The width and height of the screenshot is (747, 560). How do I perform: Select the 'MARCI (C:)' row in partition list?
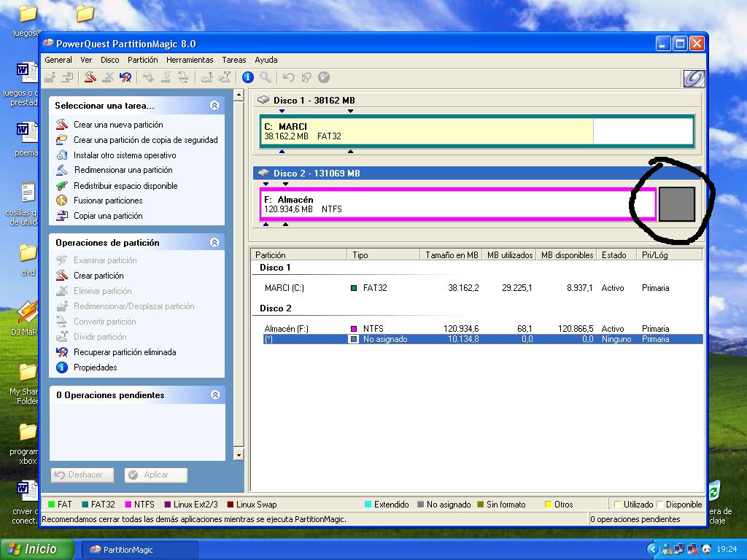[476, 288]
